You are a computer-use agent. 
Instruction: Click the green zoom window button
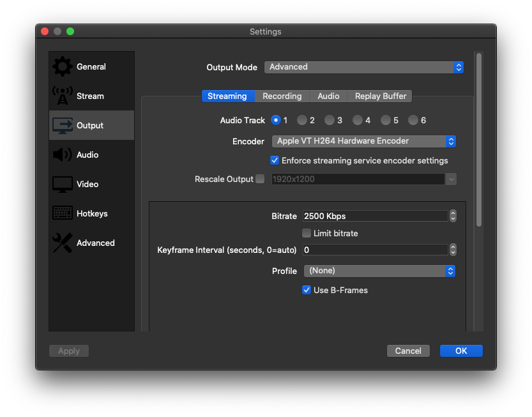pyautogui.click(x=70, y=31)
